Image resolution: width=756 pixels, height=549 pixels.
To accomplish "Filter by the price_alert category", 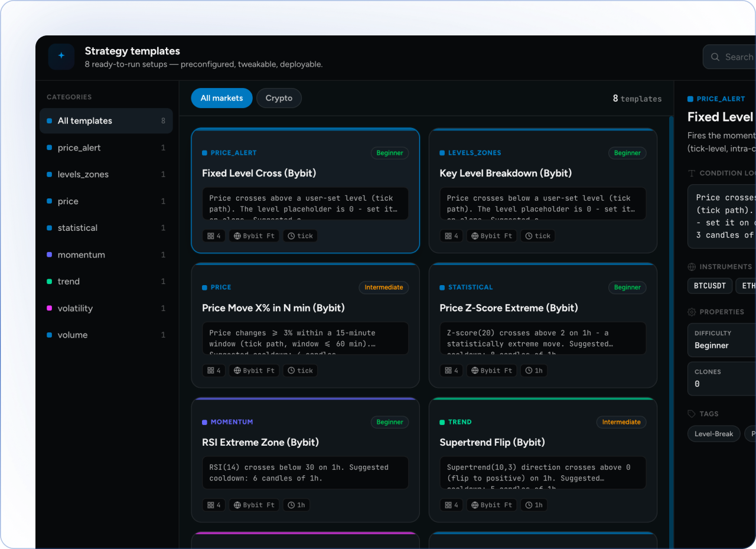I will [x=106, y=148].
